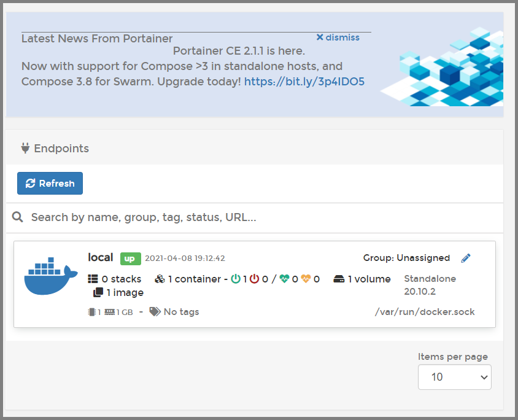The image size is (518, 420).
Task: Click the 1 volume text
Action: tap(369, 279)
